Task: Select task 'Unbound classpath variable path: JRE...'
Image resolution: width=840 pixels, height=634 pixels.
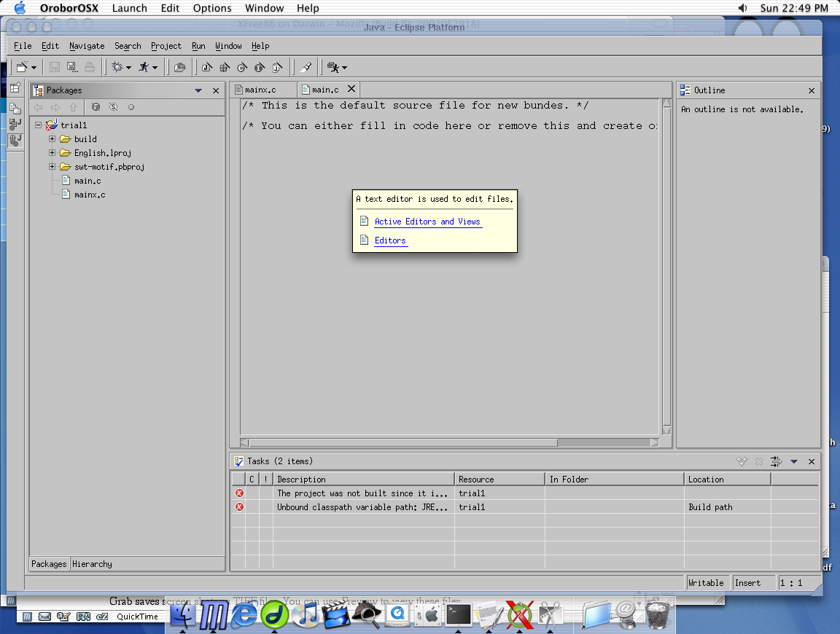Action: tap(362, 507)
